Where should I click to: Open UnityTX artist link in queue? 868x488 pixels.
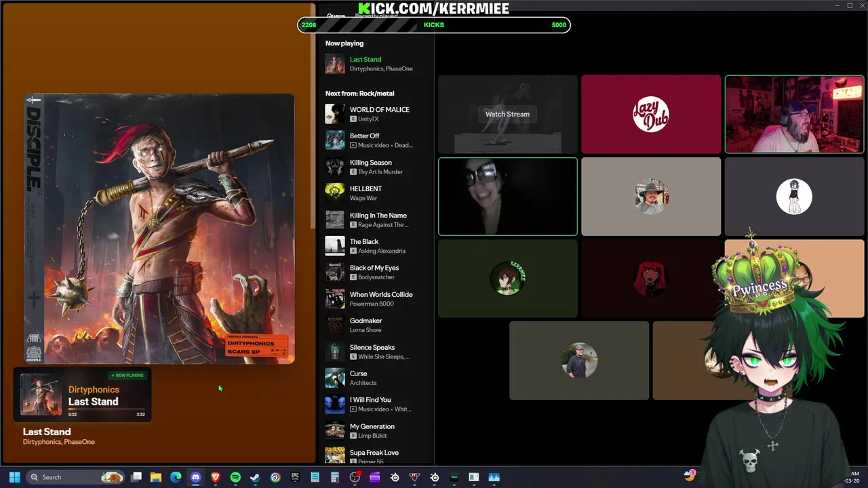[x=368, y=119]
